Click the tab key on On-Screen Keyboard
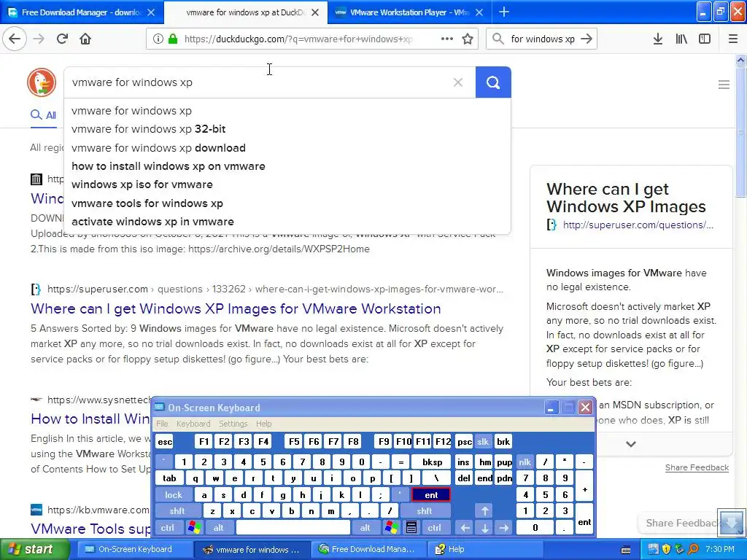Screen dimensions: 747x560 (169, 478)
